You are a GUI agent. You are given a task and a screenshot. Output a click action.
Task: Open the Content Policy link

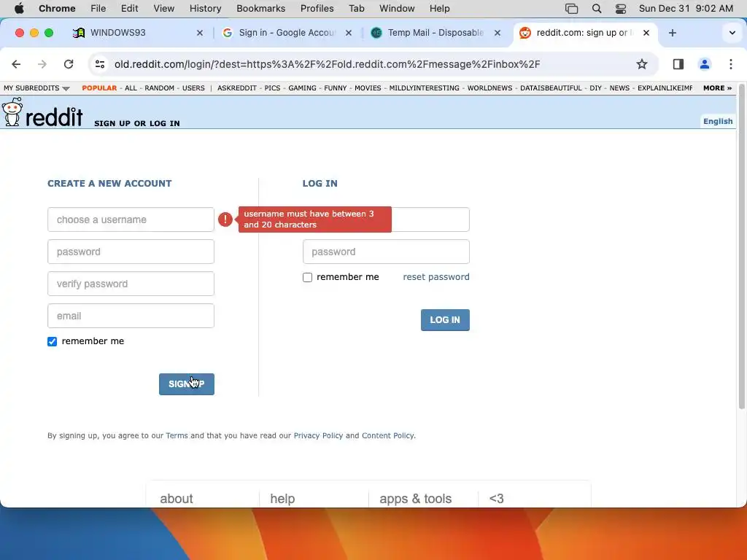[388, 436]
